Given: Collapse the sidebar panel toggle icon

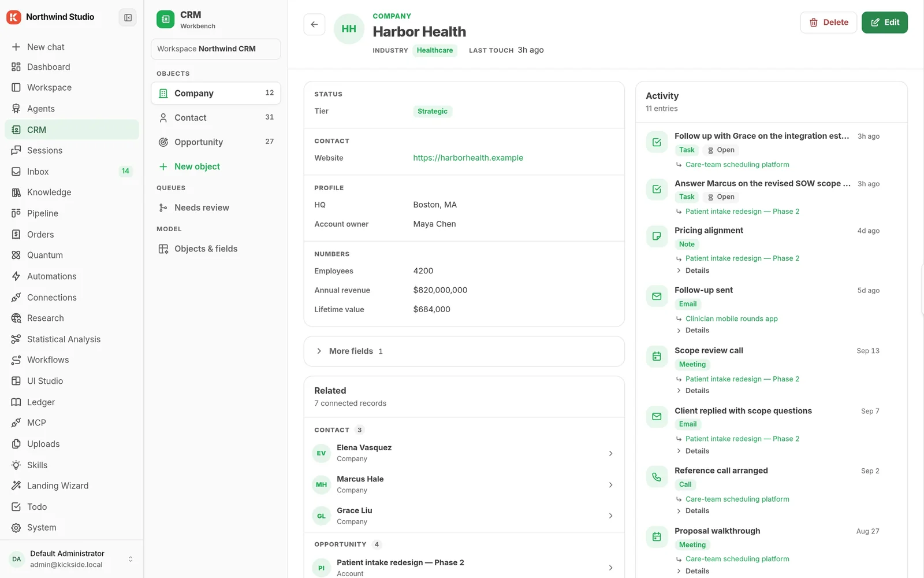Looking at the screenshot, I should pyautogui.click(x=128, y=17).
